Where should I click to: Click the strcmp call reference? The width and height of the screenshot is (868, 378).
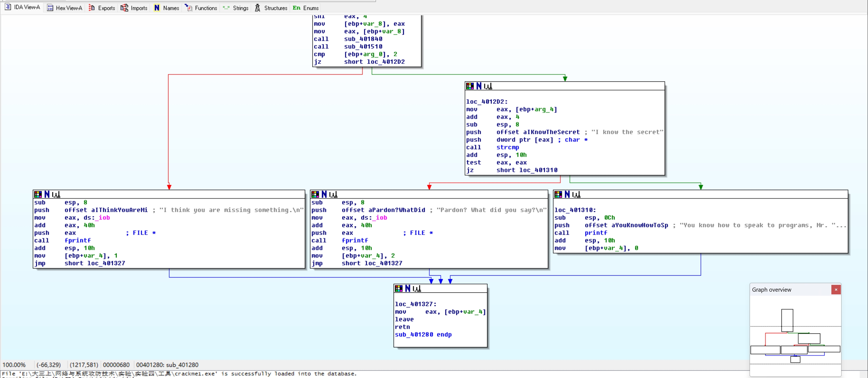coord(508,147)
